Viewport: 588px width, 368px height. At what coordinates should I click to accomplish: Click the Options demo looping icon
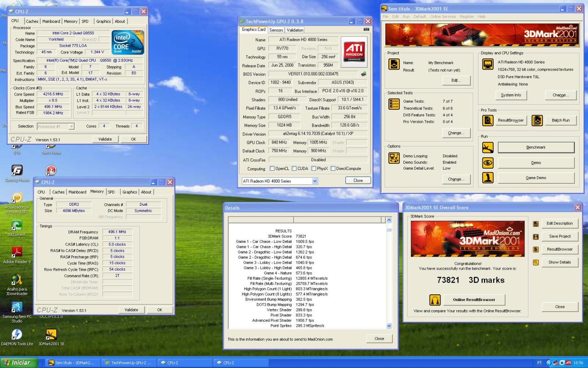coord(394,158)
